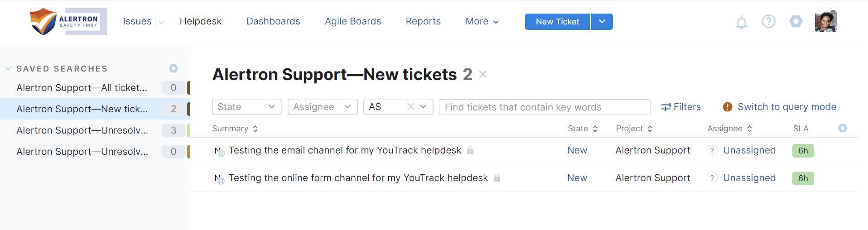Click lock icon on online form ticket
Screen dimensions: 868x230
point(497,178)
